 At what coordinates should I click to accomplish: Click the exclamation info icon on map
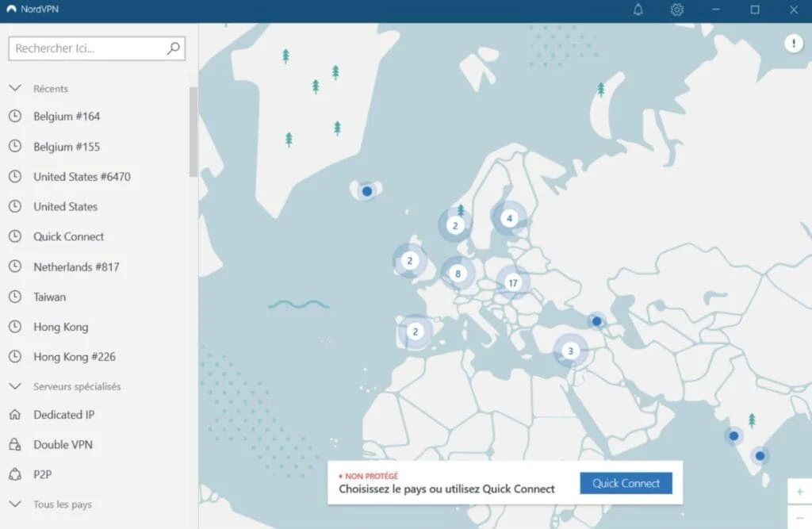point(793,44)
